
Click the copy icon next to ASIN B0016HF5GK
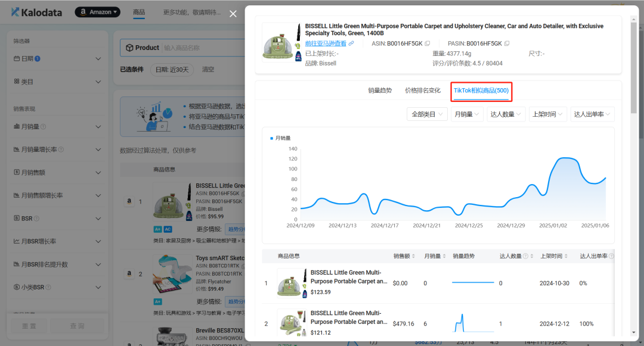[427, 43]
